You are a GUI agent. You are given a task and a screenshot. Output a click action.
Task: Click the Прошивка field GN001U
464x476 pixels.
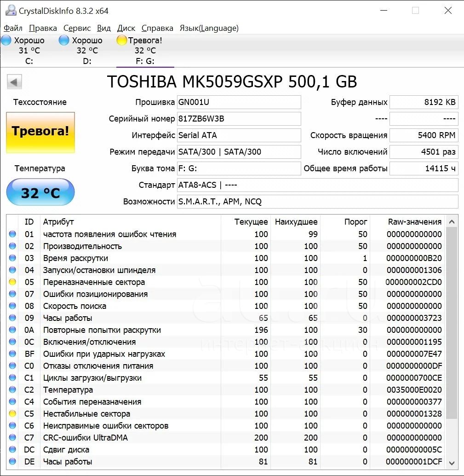pos(239,102)
